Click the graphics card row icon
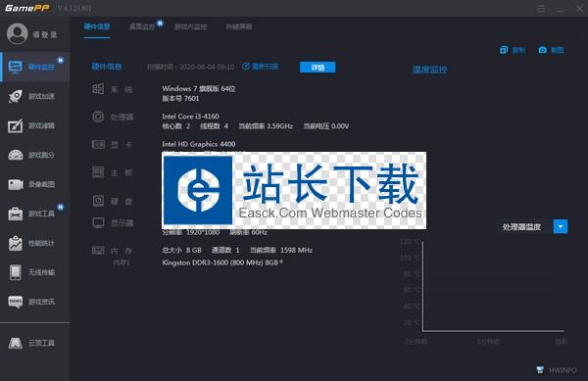This screenshot has height=381, width=588. tap(98, 144)
